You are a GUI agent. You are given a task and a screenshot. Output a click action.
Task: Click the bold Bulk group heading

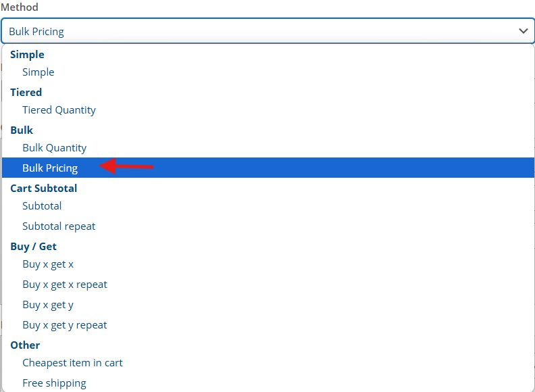click(22, 130)
